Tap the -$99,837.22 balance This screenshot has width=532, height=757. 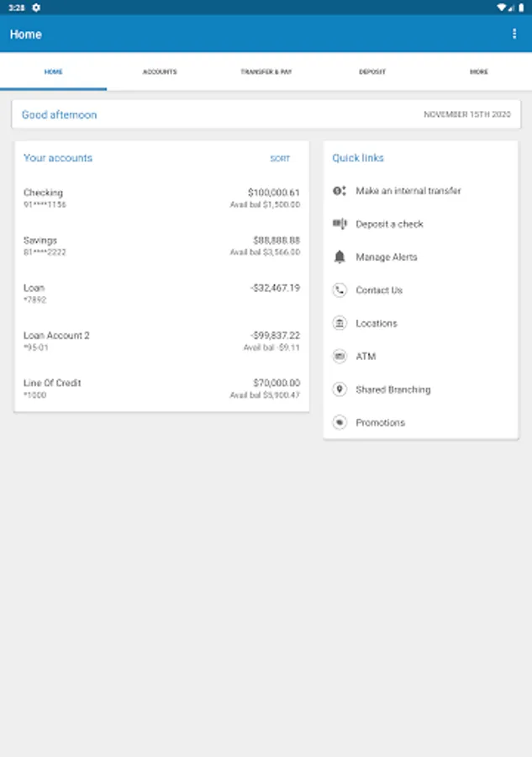pyautogui.click(x=275, y=335)
